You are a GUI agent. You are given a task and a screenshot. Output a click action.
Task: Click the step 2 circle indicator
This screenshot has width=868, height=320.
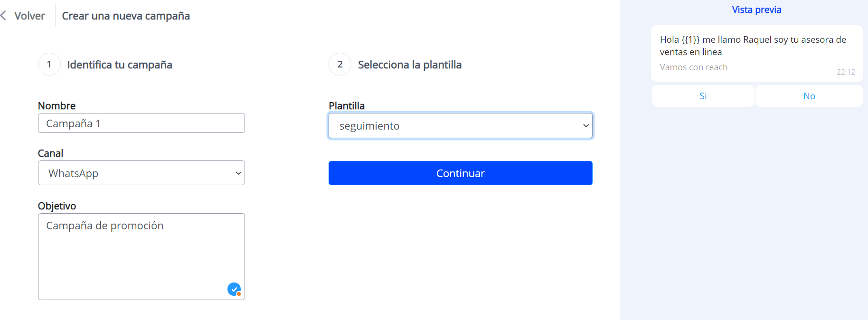[340, 64]
